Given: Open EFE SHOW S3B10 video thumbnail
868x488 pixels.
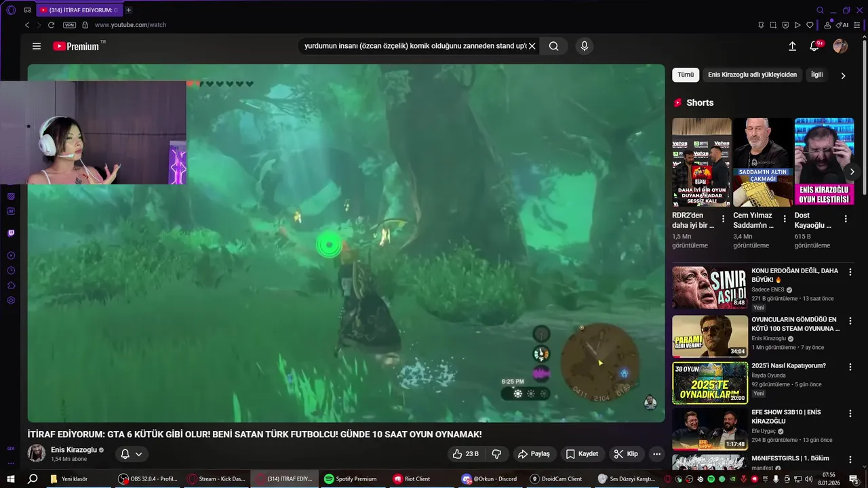Looking at the screenshot, I should click(x=710, y=430).
